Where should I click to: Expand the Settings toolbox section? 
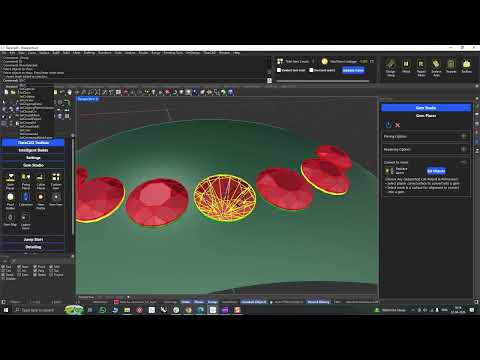coord(33,158)
